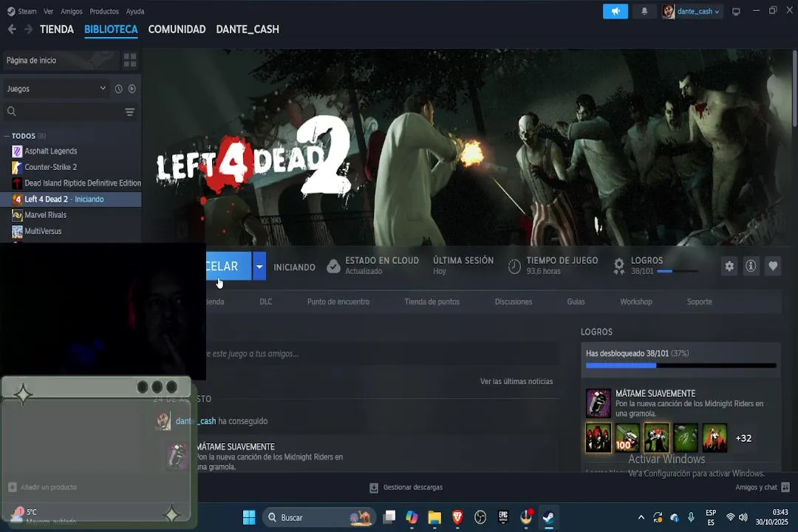Open Epic Games launcher from the taskbar
Viewport: 798px width, 532px height.
pos(503,518)
